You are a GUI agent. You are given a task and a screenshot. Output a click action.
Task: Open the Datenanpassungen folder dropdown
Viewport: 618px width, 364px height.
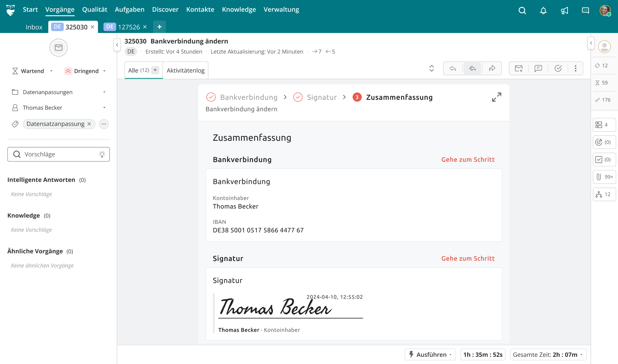click(59, 92)
